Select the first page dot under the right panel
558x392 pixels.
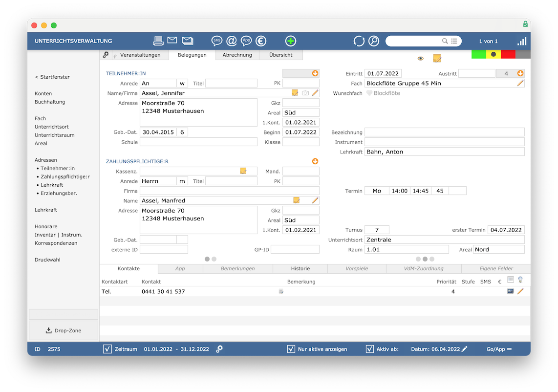click(418, 259)
